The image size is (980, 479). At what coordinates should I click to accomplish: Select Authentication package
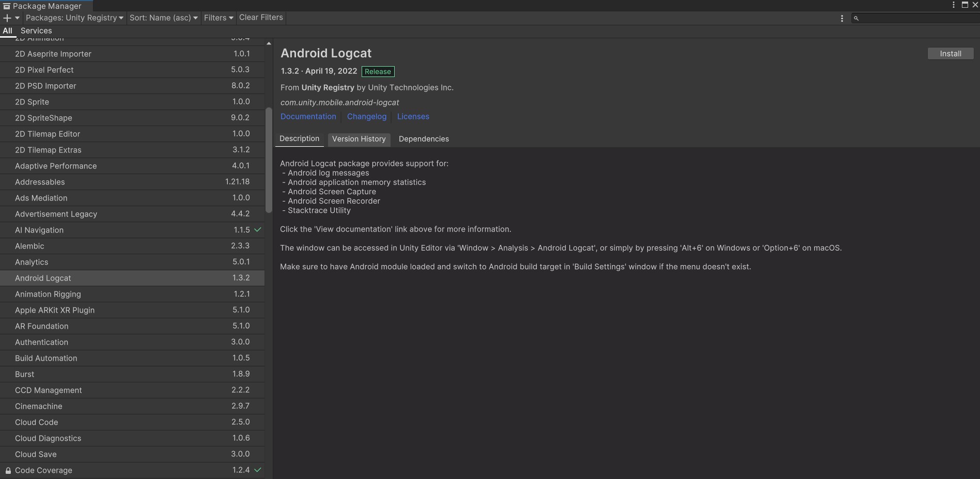[x=132, y=342]
